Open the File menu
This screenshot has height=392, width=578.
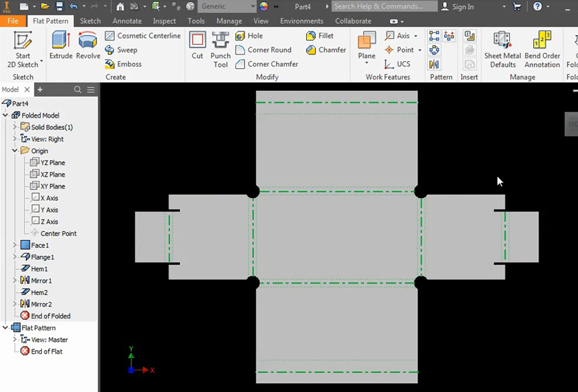(x=12, y=21)
